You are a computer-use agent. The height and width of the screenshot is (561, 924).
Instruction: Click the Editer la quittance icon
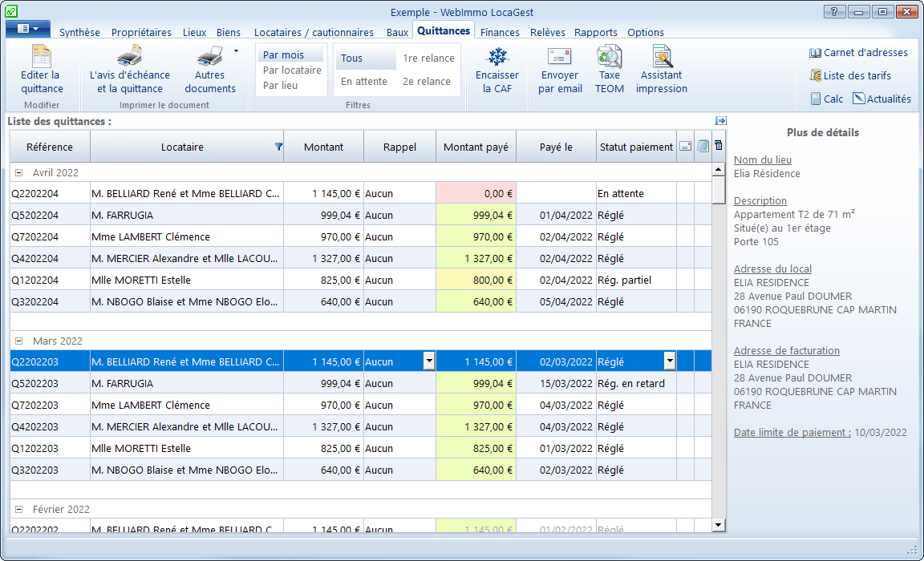42,58
